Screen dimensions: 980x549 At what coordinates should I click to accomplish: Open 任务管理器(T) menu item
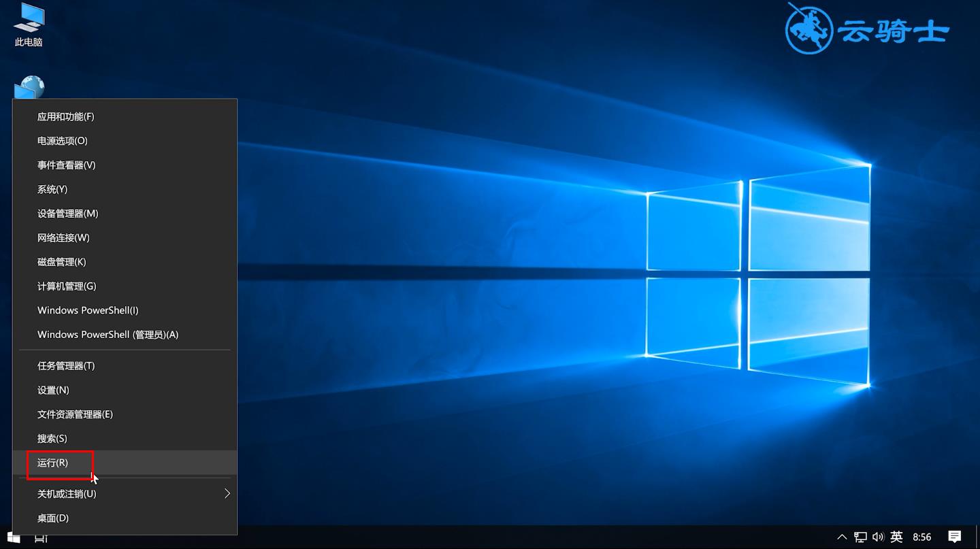(66, 366)
